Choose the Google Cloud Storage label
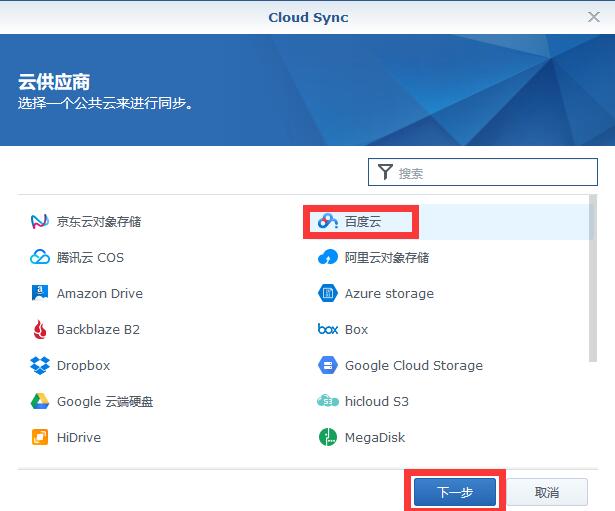Image resolution: width=615 pixels, height=511 pixels. (x=414, y=366)
